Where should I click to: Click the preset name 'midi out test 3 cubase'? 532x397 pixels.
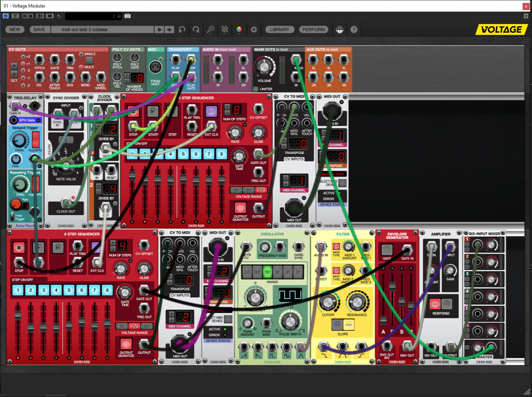click(x=84, y=29)
